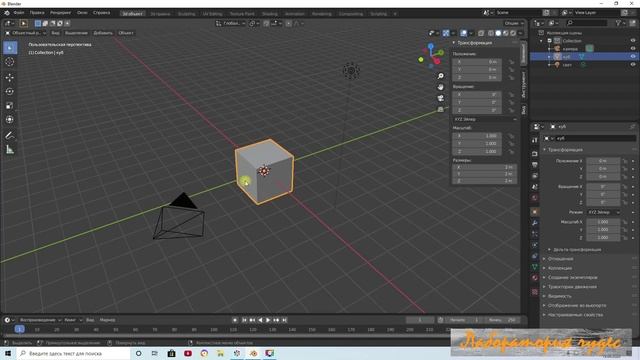
Task: Open the World properties tab
Action: pos(535,198)
